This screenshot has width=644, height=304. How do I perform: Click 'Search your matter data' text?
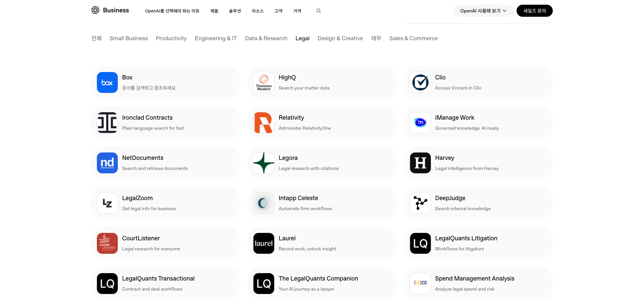click(x=304, y=88)
